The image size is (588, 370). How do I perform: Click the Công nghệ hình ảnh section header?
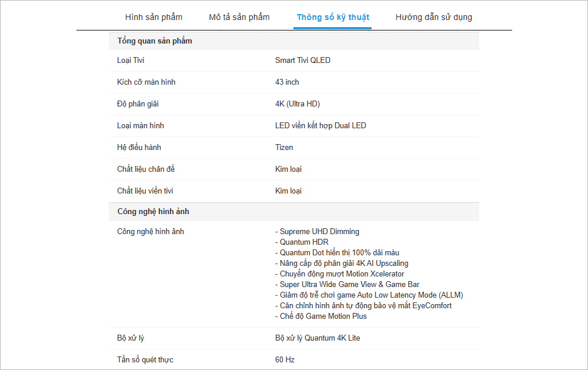(x=153, y=212)
